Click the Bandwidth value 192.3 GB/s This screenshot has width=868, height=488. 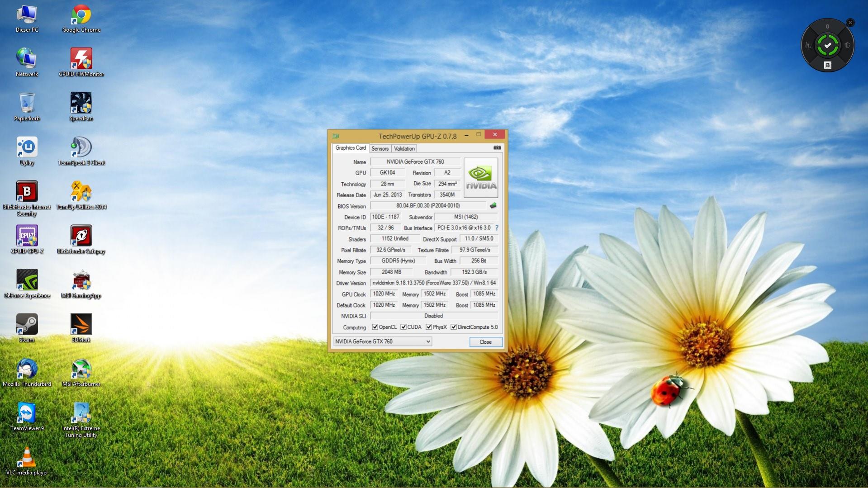(474, 272)
